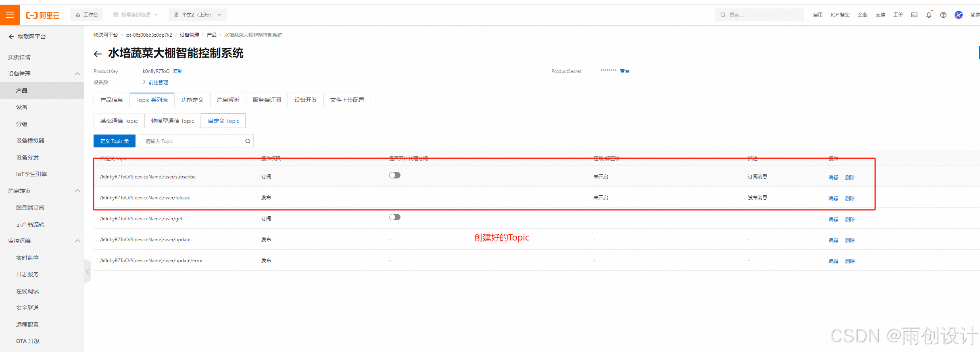
Task: Switch to the 功能定义 tab
Action: 192,100
